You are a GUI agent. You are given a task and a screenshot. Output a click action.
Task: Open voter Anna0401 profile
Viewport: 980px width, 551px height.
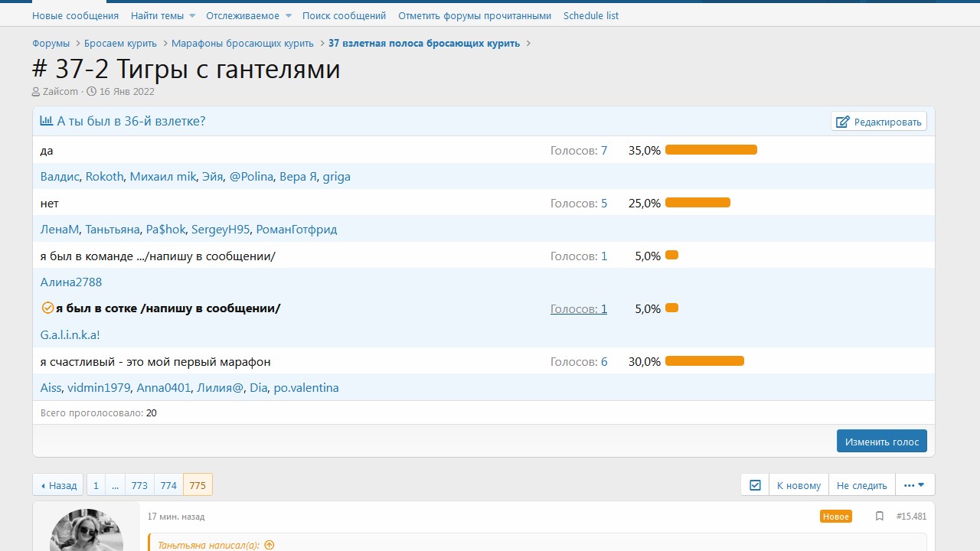coord(164,388)
